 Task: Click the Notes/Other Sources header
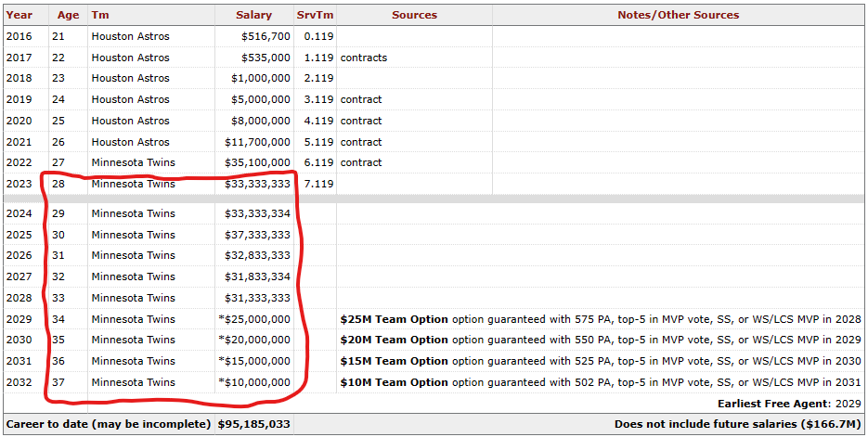(678, 15)
